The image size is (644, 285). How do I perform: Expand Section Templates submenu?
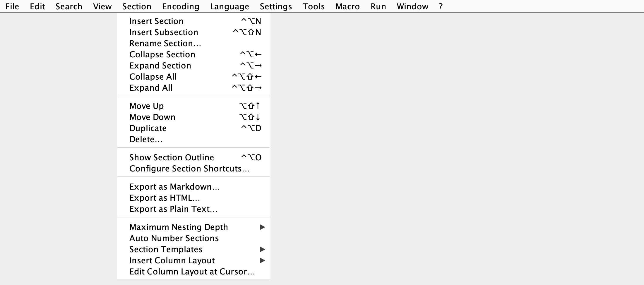coord(193,249)
